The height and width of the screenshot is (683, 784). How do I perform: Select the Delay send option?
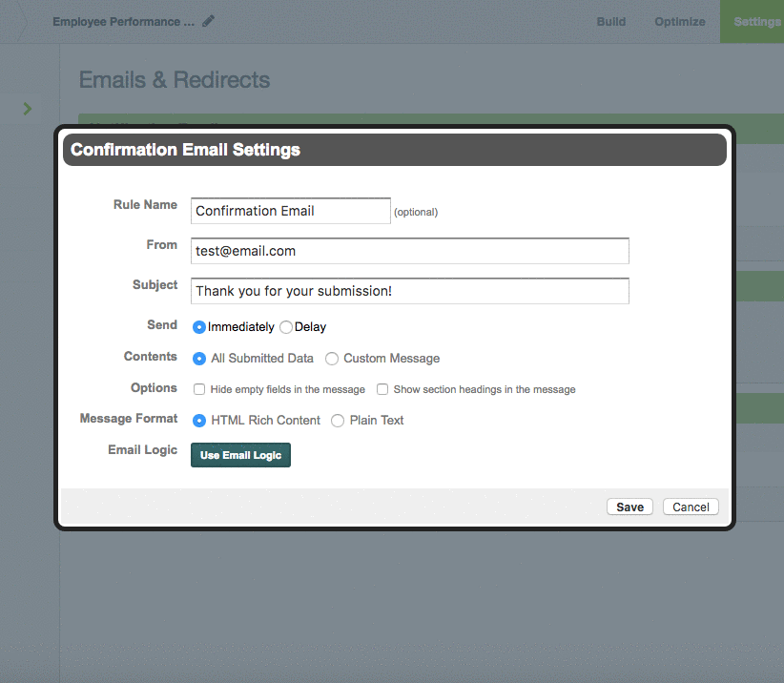(x=285, y=326)
